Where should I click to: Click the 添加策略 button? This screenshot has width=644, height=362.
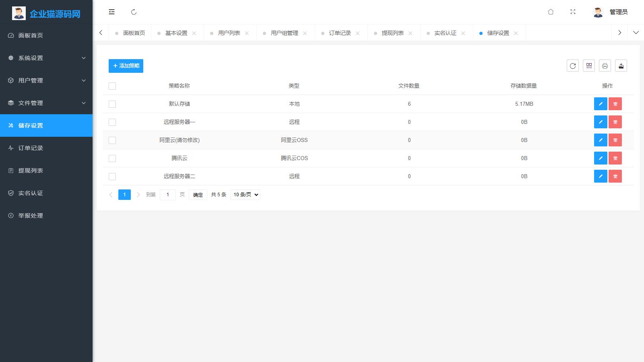pyautogui.click(x=126, y=66)
